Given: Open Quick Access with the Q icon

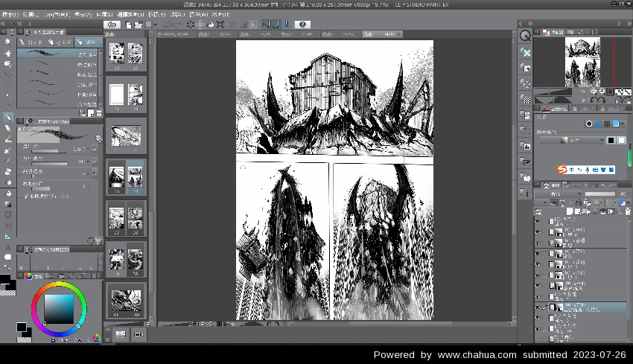Looking at the screenshot, I should pos(525,36).
